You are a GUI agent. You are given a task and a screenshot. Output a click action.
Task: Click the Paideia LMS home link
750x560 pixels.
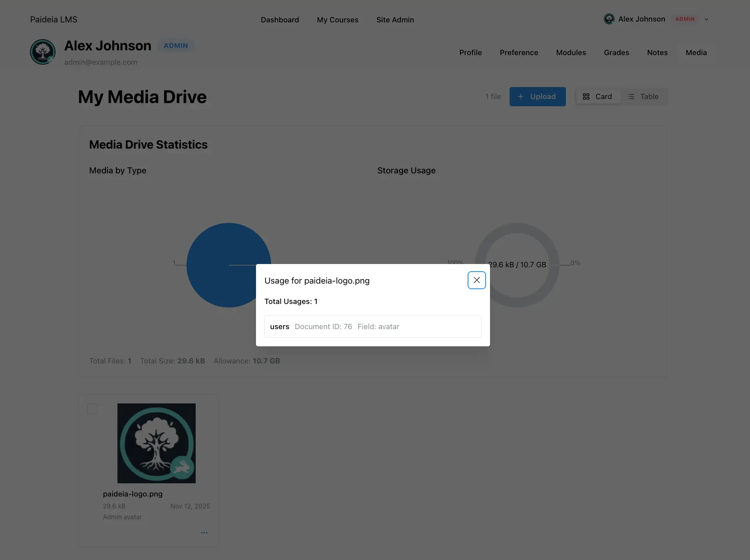click(x=54, y=20)
